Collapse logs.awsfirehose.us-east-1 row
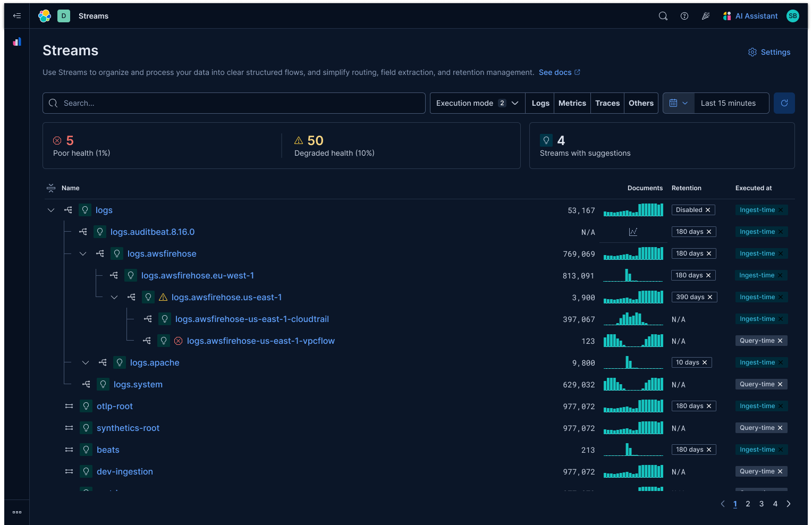 coord(114,297)
